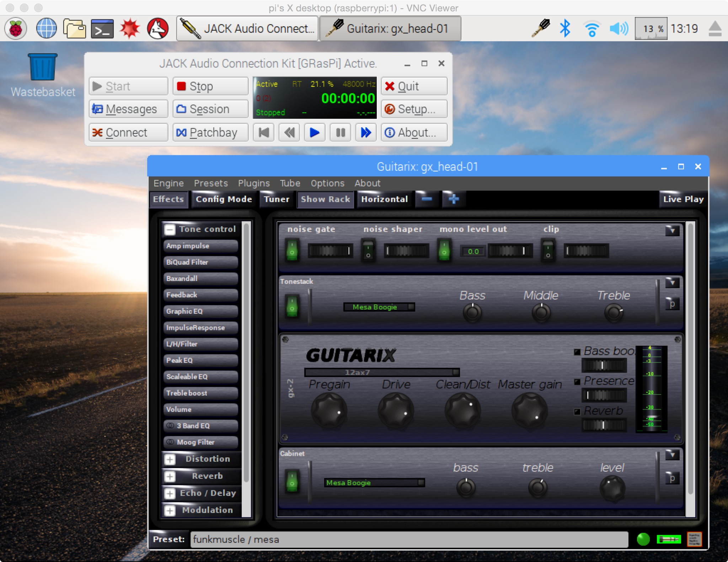This screenshot has width=728, height=562.
Task: Toggle the Cabinet on/off switch
Action: (x=292, y=481)
